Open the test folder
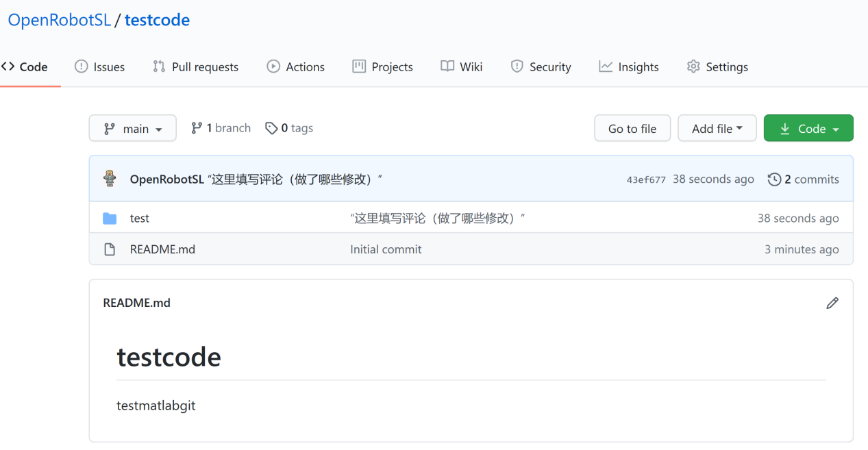This screenshot has height=450, width=868. click(140, 218)
